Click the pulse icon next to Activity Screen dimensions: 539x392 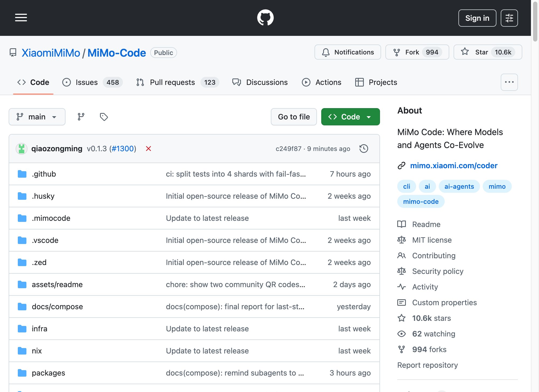coord(402,287)
